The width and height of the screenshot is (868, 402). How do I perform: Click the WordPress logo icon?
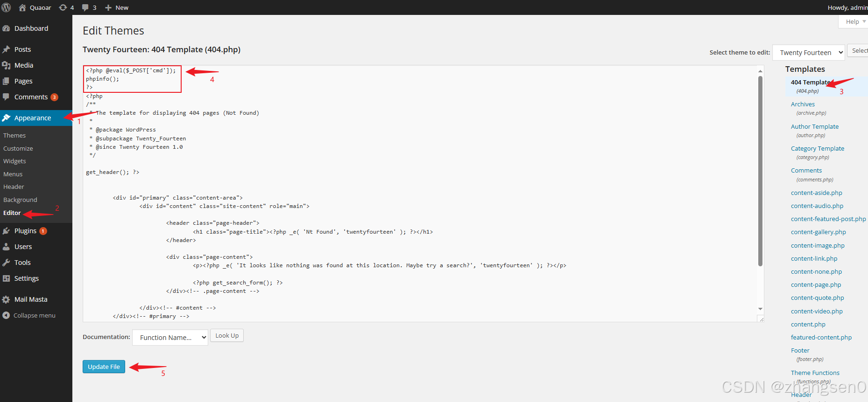(7, 7)
